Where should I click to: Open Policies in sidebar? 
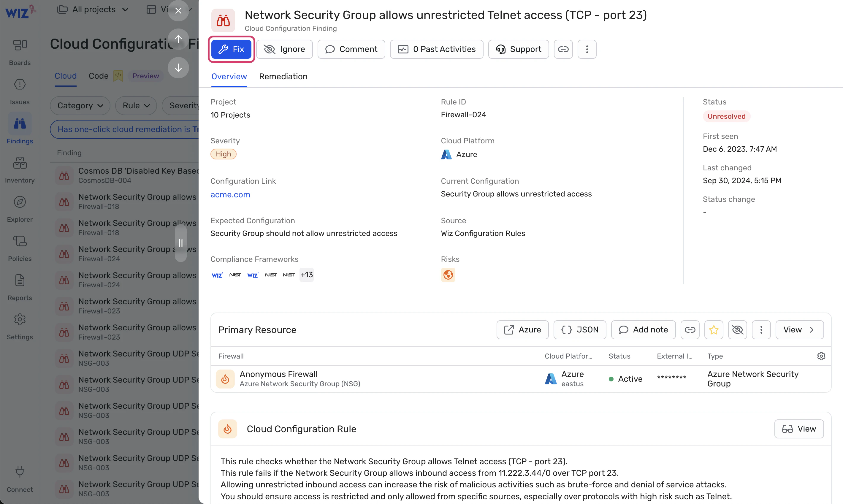pos(20,248)
